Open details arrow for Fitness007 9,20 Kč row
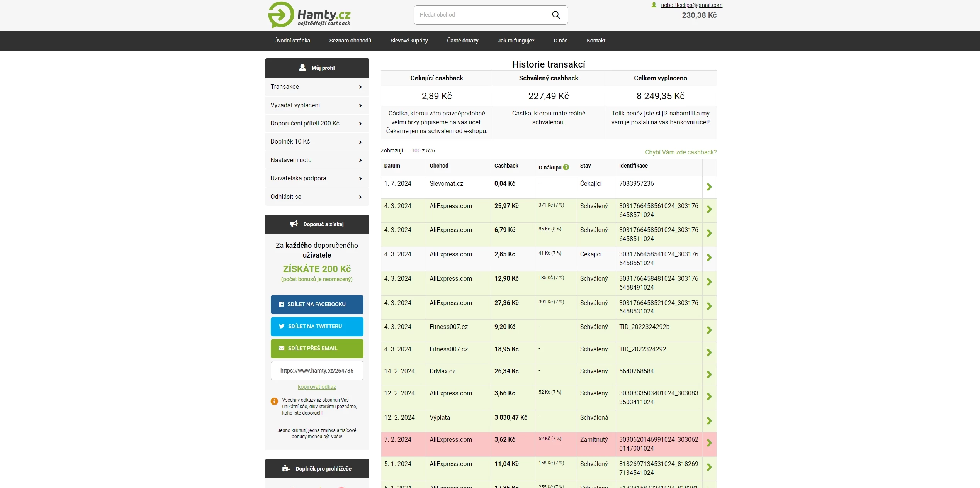Screen dimensions: 980x488 [x=709, y=330]
